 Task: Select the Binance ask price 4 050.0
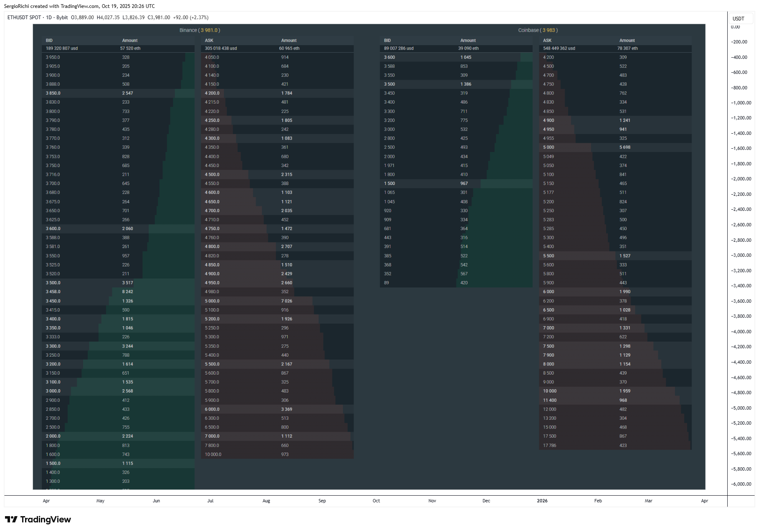coord(212,57)
